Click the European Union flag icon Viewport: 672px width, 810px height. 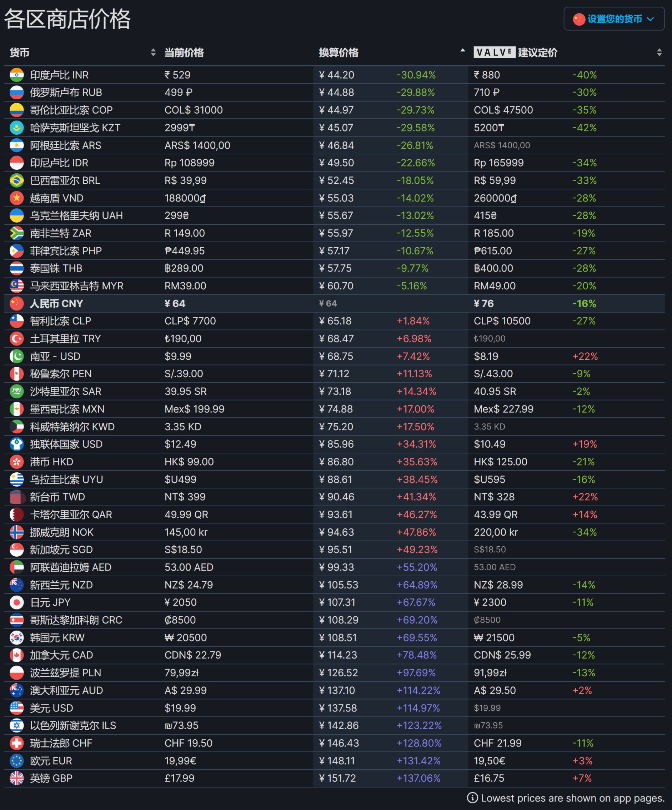click(16, 761)
